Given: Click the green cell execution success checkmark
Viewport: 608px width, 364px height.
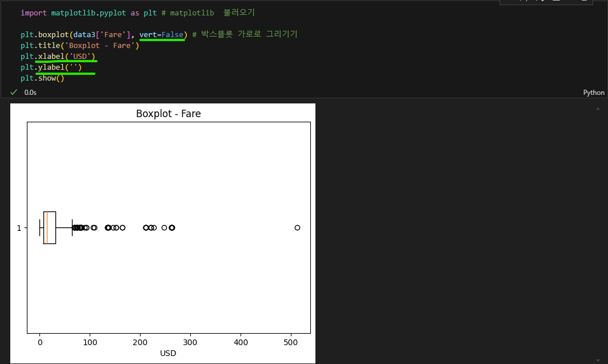Looking at the screenshot, I should 14,92.
